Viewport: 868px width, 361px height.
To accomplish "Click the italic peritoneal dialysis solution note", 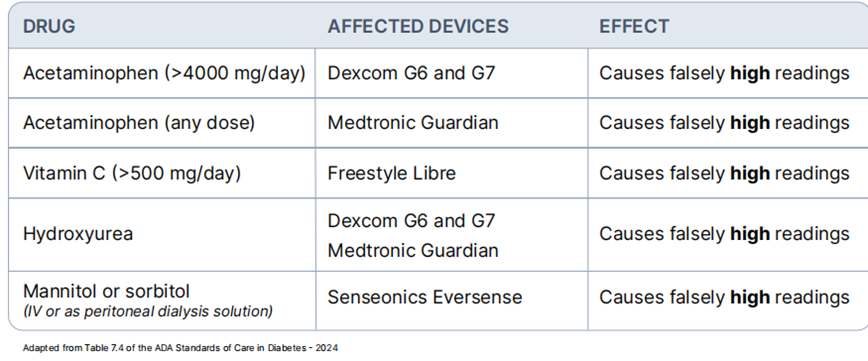I will (148, 311).
